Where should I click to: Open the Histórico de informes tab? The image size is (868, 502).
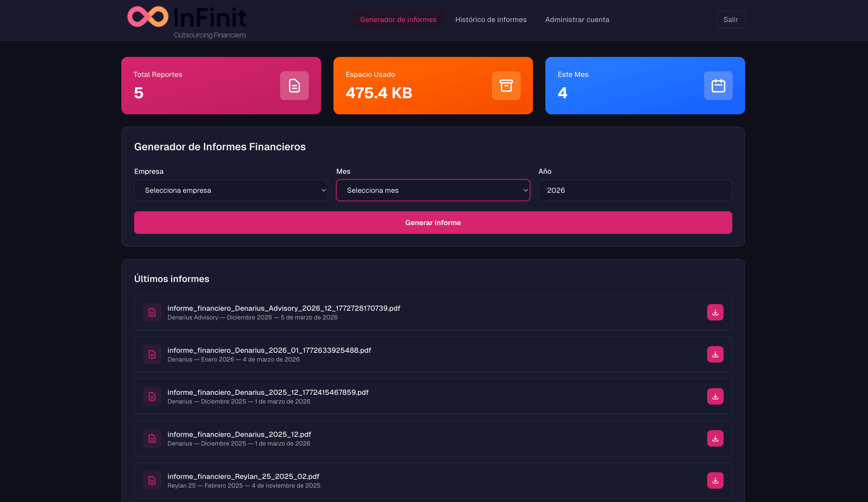[490, 20]
